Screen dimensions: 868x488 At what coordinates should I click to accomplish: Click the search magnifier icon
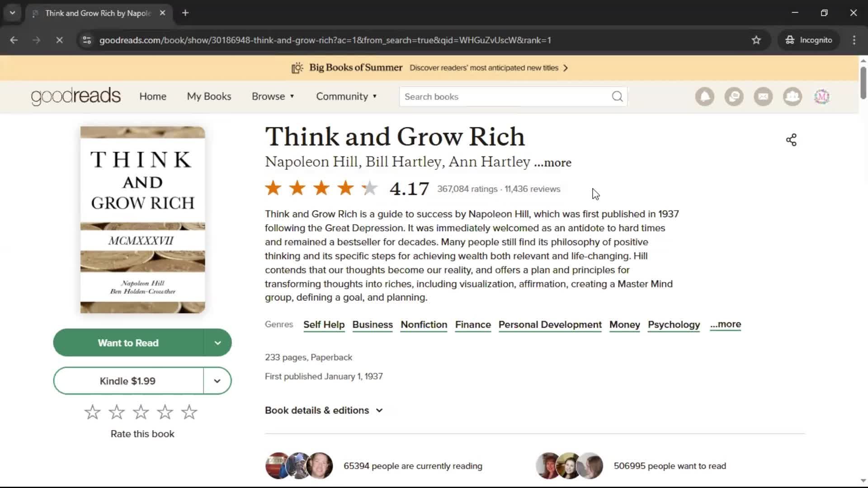click(617, 97)
